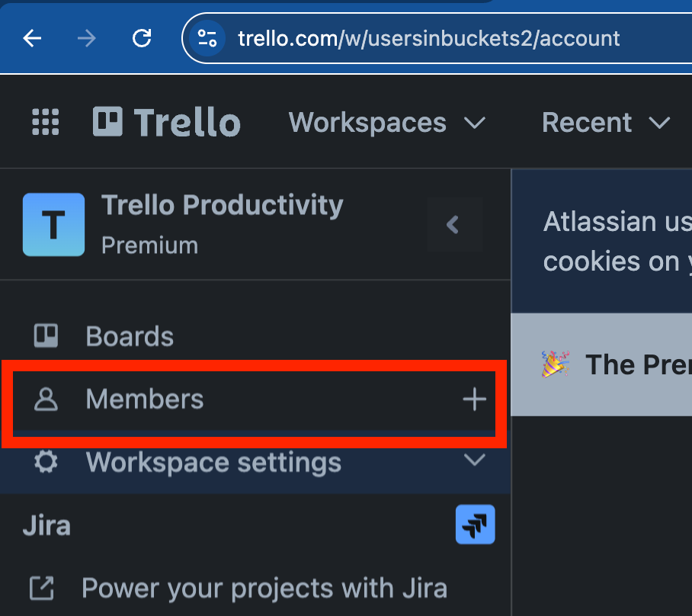The height and width of the screenshot is (616, 692).
Task: Reload the Trello page
Action: point(142,38)
